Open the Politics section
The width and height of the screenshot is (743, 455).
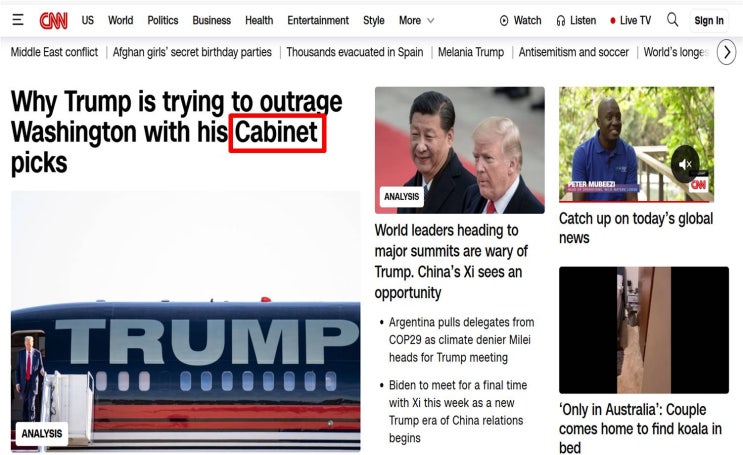coord(163,20)
